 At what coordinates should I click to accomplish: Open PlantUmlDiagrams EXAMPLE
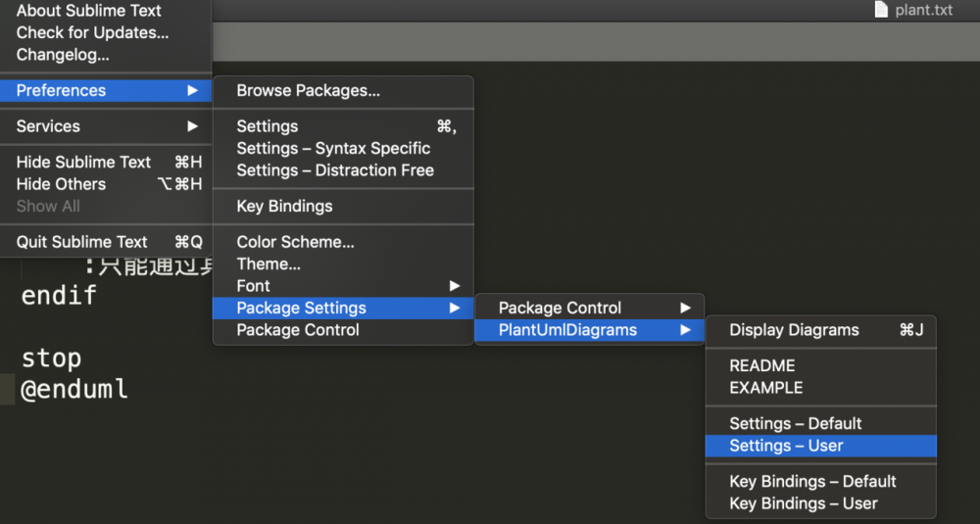765,388
